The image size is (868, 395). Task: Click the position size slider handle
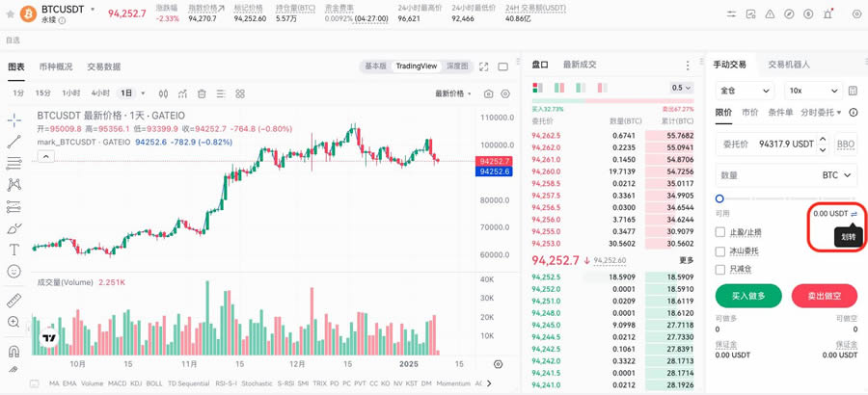pyautogui.click(x=719, y=198)
